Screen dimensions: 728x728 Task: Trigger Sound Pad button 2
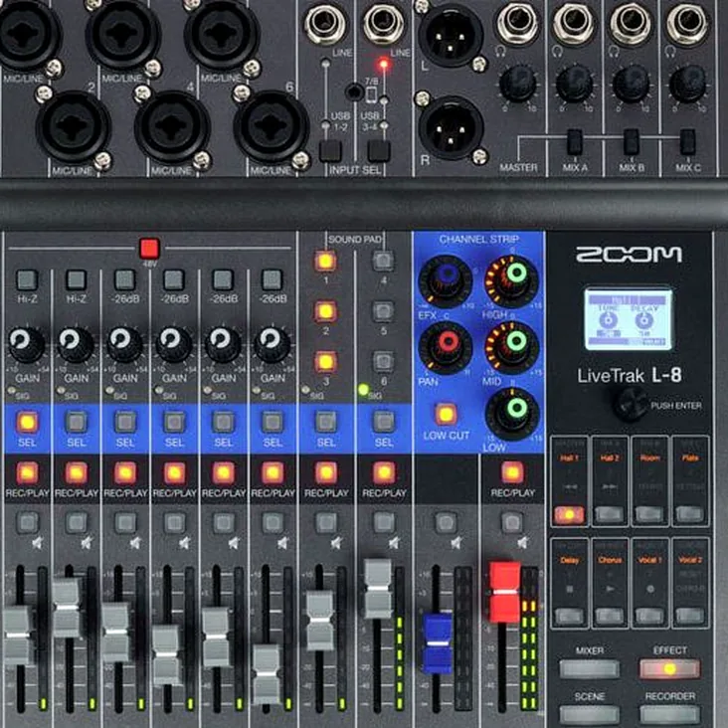tap(325, 311)
